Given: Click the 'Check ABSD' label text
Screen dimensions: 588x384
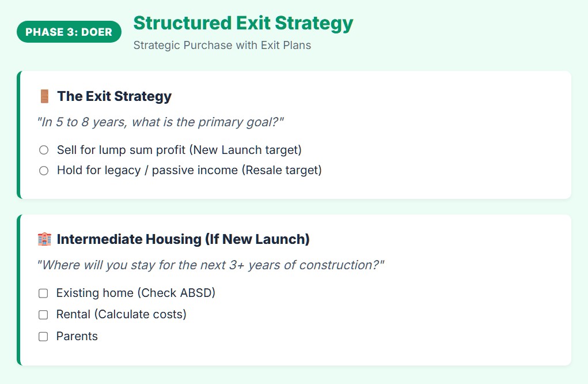Looking at the screenshot, I should click(176, 293).
